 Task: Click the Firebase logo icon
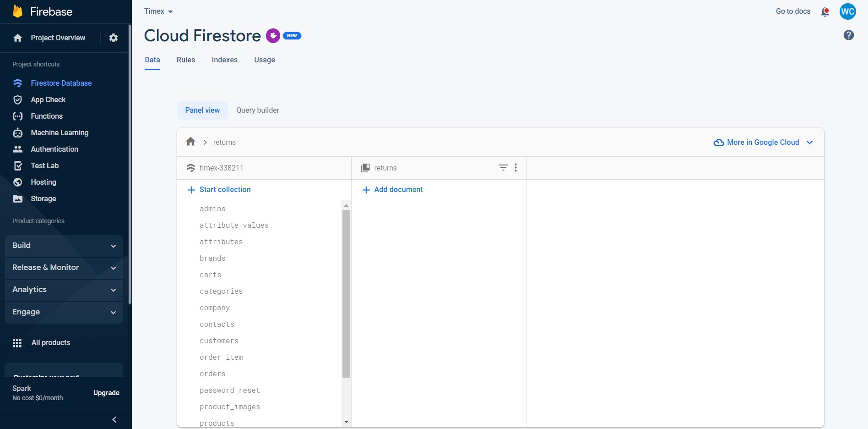pyautogui.click(x=17, y=11)
